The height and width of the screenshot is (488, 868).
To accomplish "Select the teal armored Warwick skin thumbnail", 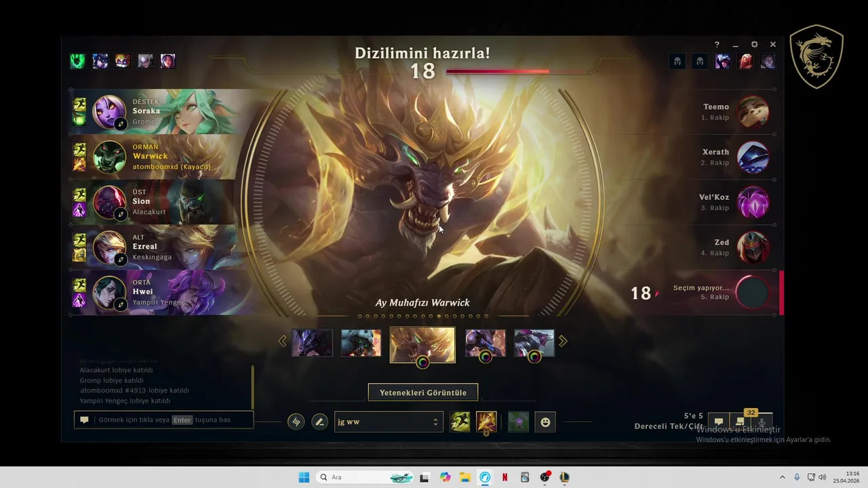I will coord(361,343).
